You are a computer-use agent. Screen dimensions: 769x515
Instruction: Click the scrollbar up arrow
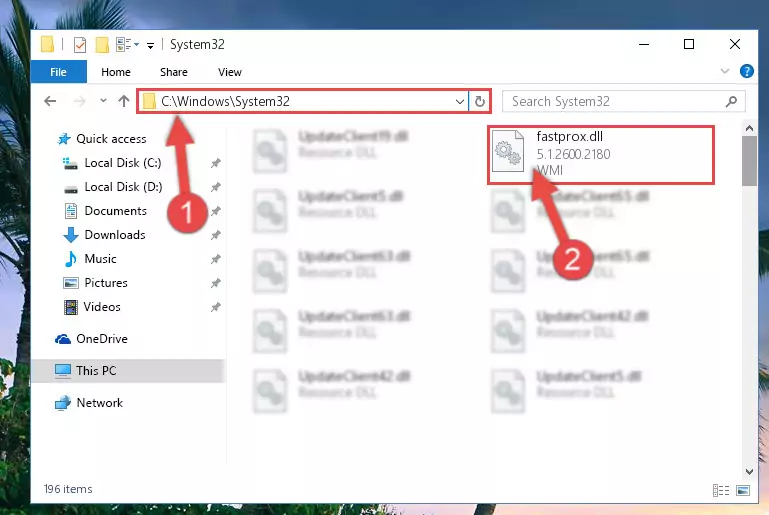point(749,129)
